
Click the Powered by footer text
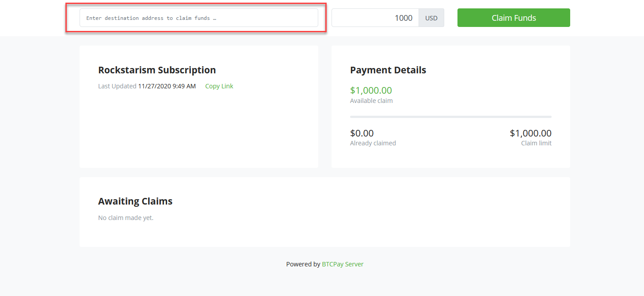click(303, 264)
